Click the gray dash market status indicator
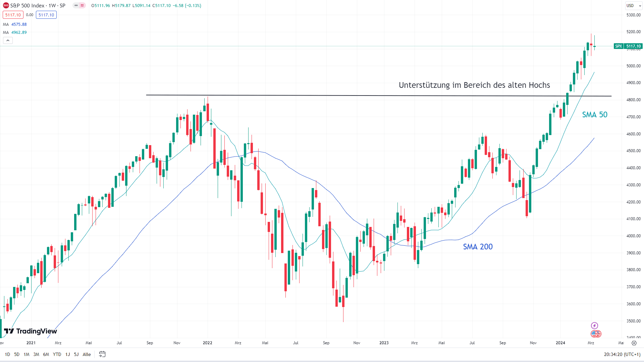Screen dimensions: 644x362 76,5
